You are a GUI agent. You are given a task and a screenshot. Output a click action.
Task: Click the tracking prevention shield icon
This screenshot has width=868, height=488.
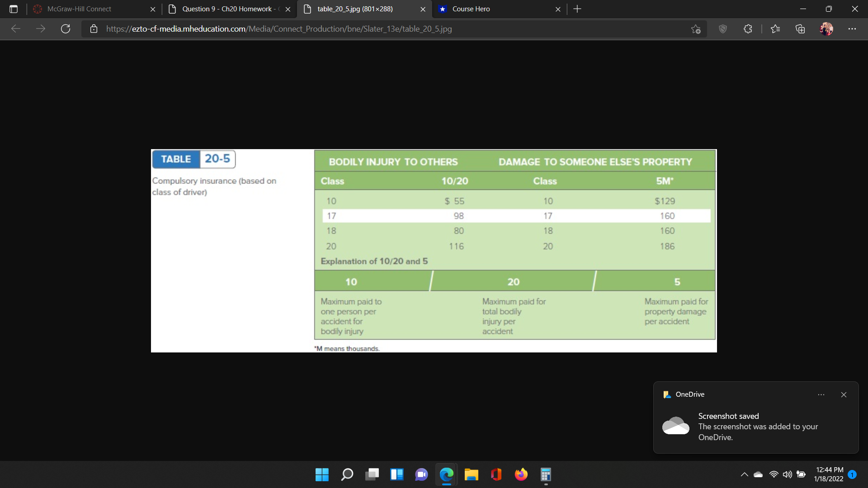point(723,29)
